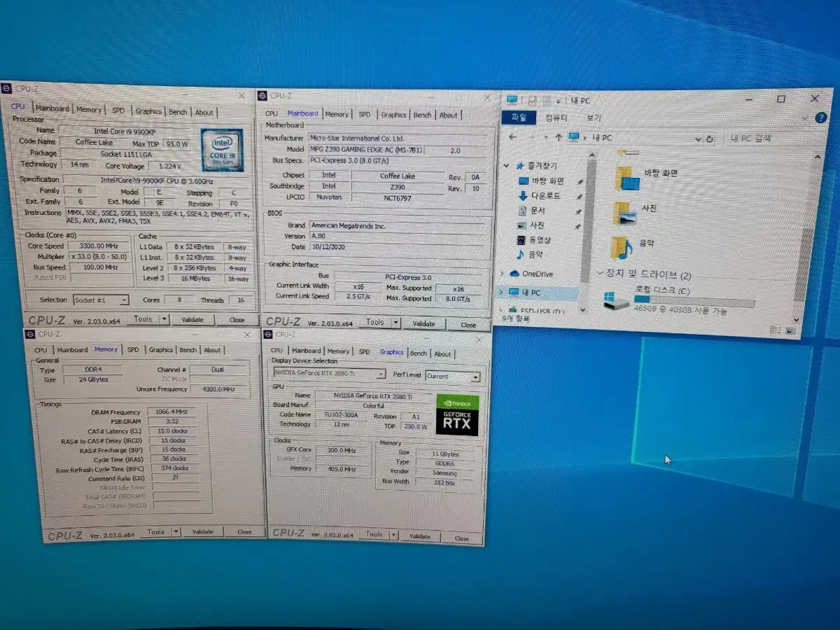Open the Socket #1 selection dropdown
840x630 pixels.
124,300
